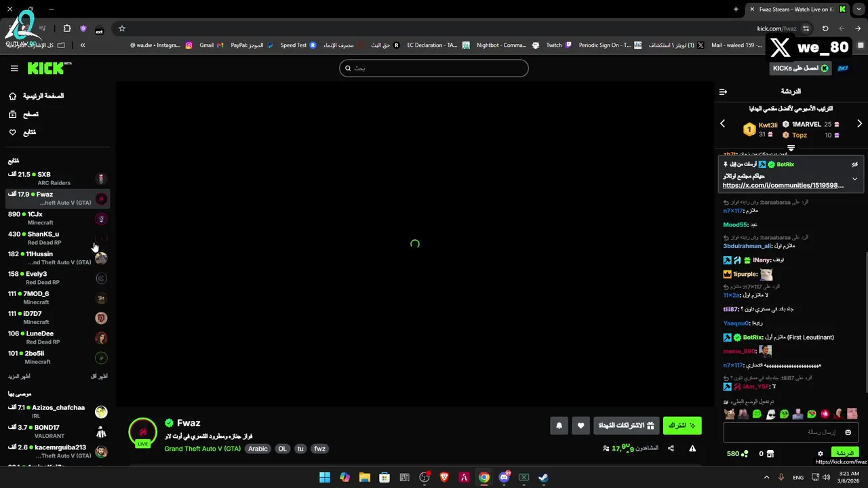The image size is (868, 488).
Task: Open Grand Theft Auto V (GTA) category link
Action: pyautogui.click(x=202, y=449)
